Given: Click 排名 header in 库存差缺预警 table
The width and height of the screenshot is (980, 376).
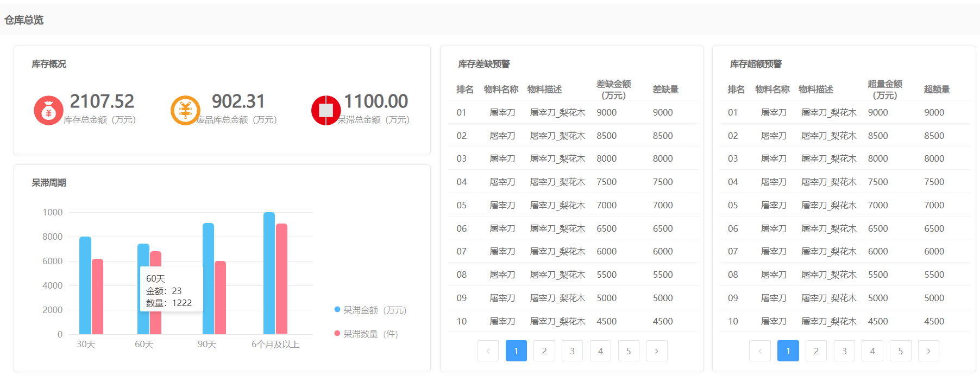Looking at the screenshot, I should [464, 90].
